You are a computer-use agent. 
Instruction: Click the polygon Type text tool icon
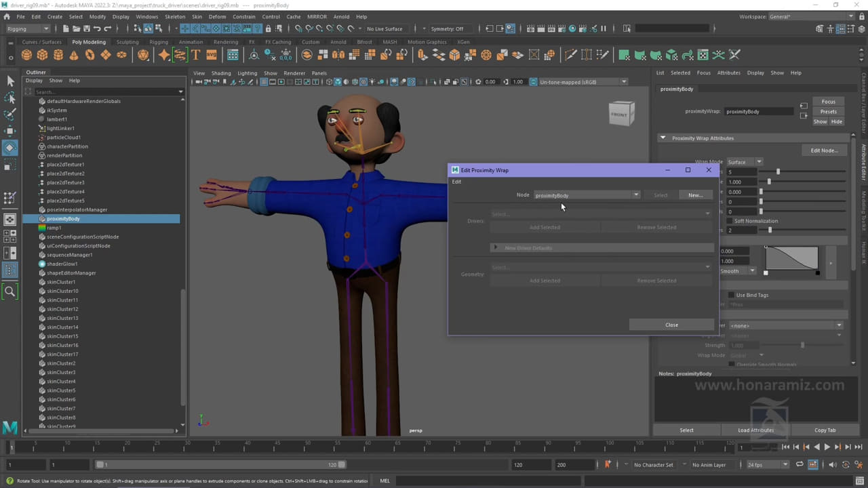point(195,55)
